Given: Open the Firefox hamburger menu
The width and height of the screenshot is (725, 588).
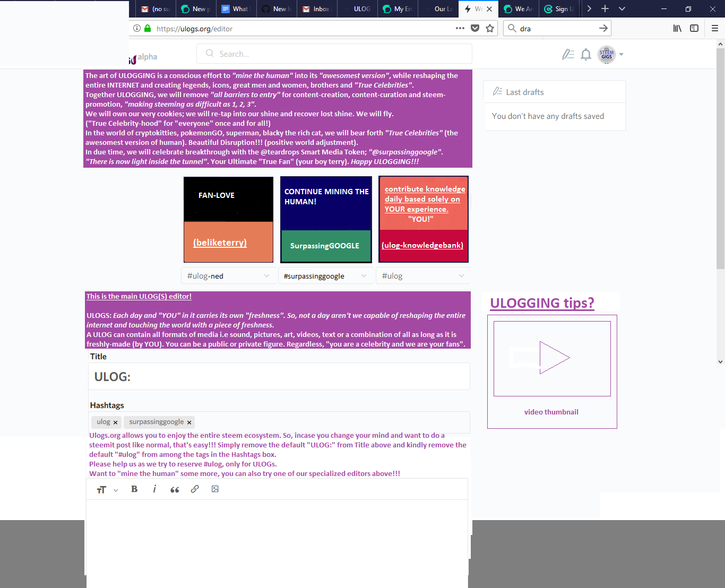Looking at the screenshot, I should pyautogui.click(x=715, y=29).
